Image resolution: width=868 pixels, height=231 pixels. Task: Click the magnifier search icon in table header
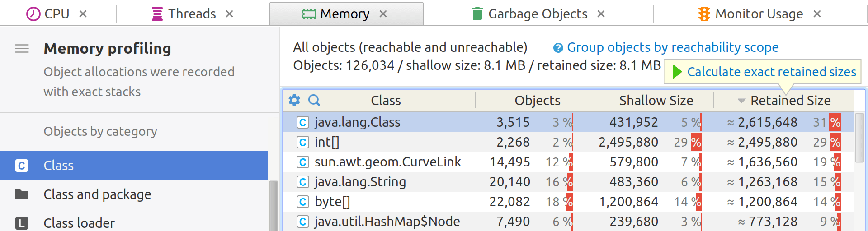coord(314,100)
